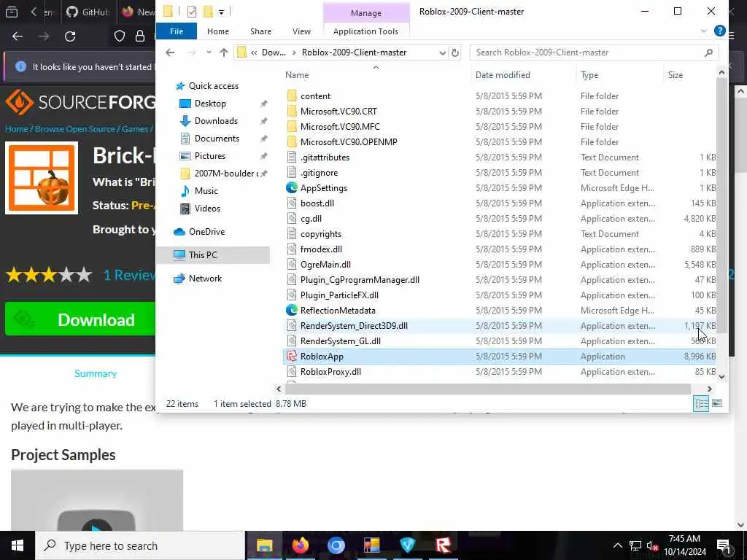Switch to the GitHub browser tab

88,12
